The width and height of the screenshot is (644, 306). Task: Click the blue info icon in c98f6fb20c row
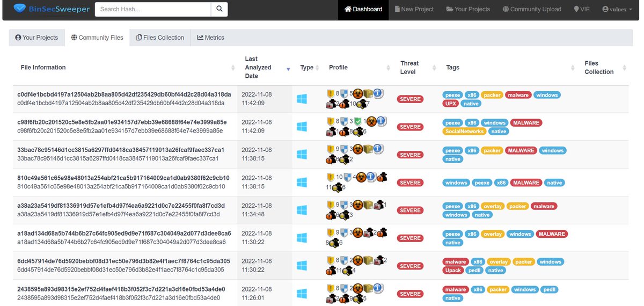coord(381,121)
